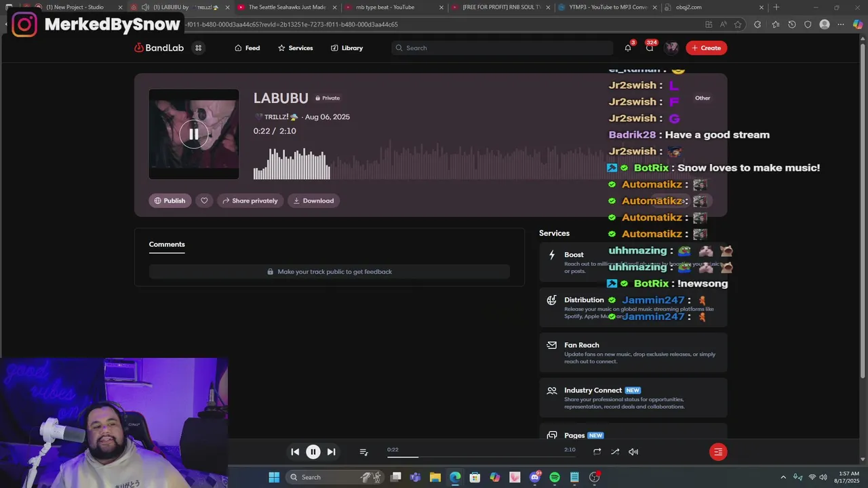Open the Library page

click(347, 48)
